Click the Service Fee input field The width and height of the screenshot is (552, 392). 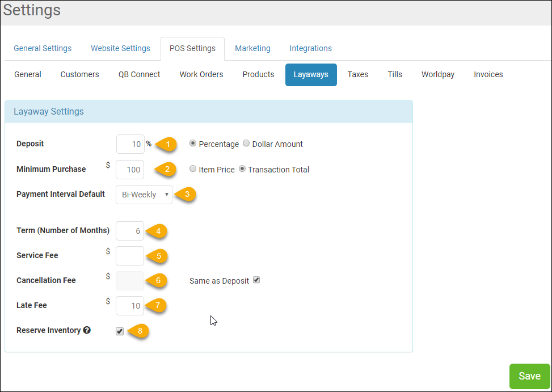tap(129, 256)
